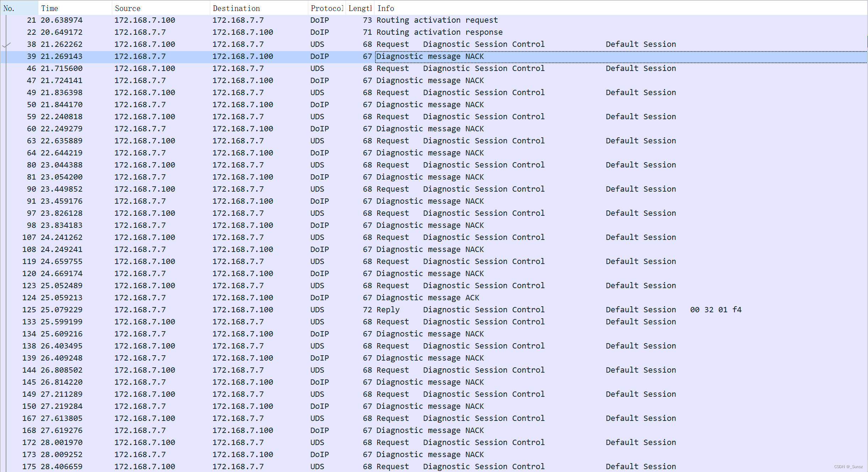Screen dimensions: 868x472
Task: Select packet 150 Diagnostic message NACK
Action: [x=430, y=406]
